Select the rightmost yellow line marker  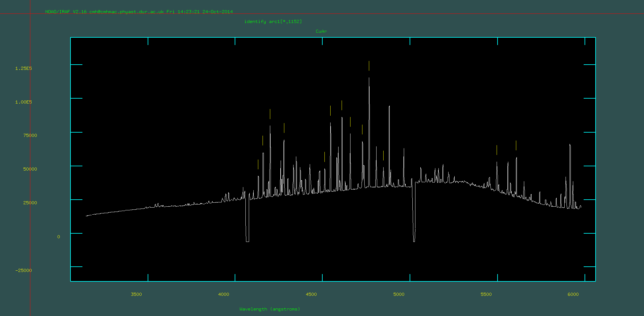pos(516,145)
